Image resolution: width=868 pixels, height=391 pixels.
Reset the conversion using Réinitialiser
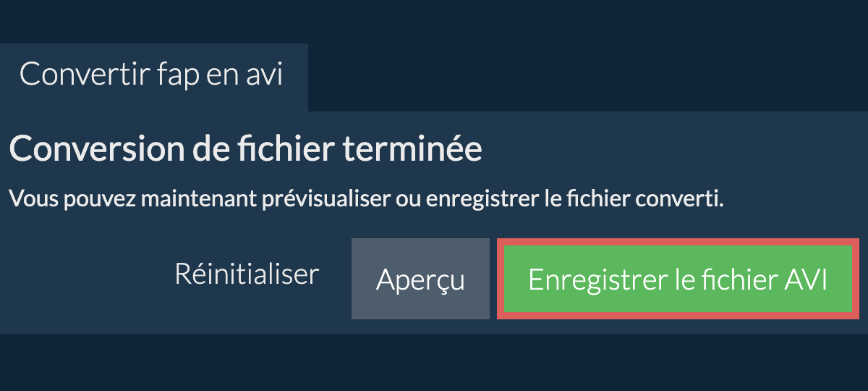click(247, 274)
